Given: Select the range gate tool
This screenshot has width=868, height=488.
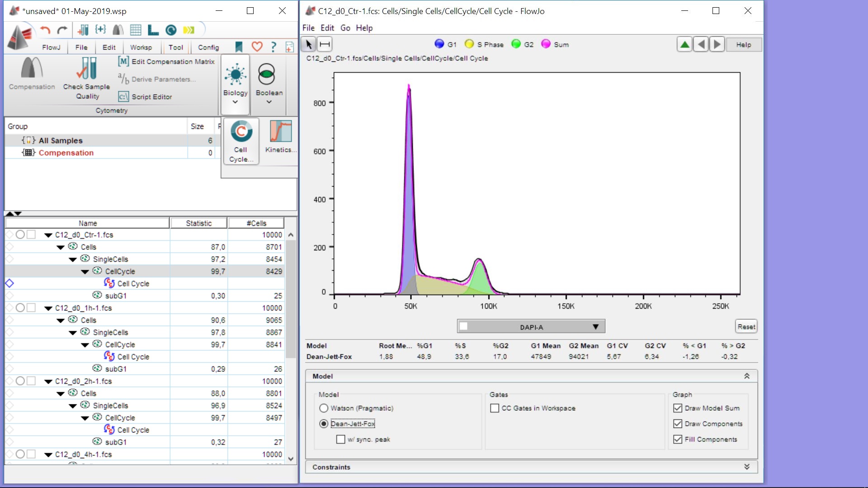Looking at the screenshot, I should pos(325,44).
